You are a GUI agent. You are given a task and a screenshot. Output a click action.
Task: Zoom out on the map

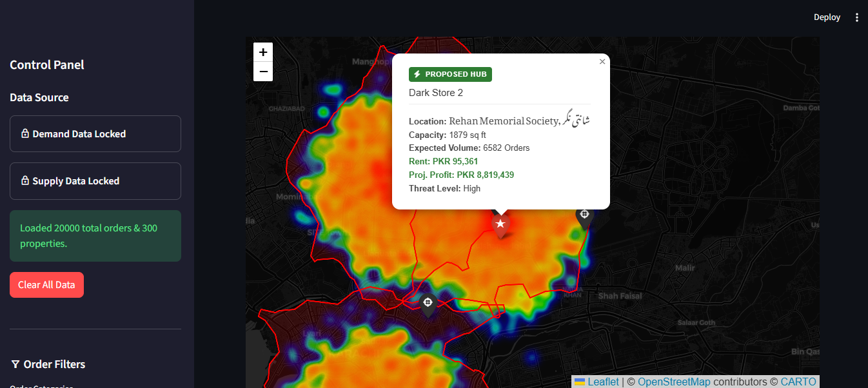pos(263,72)
